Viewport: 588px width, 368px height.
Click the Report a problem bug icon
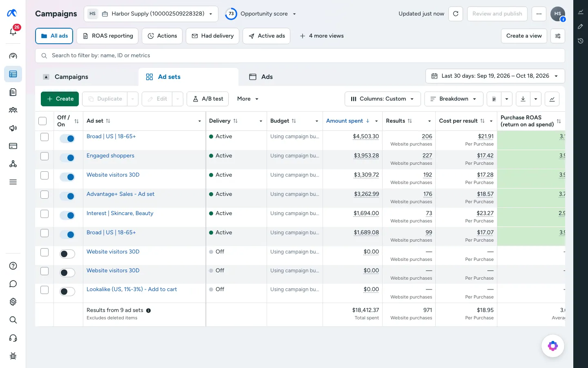coord(13,356)
